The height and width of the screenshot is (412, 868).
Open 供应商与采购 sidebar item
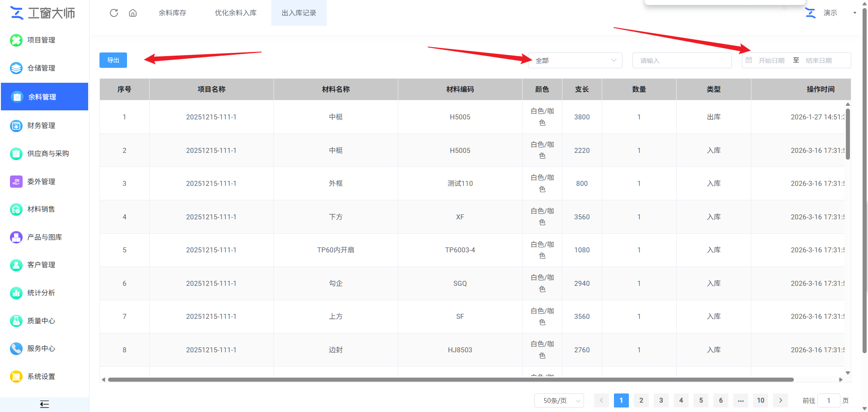point(44,153)
